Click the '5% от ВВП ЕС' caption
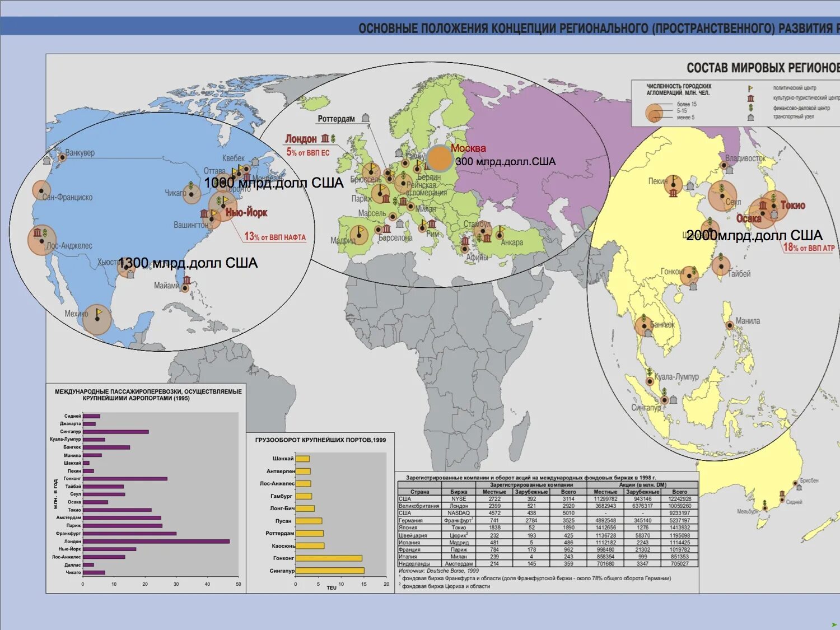The width and height of the screenshot is (840, 630). [x=308, y=152]
